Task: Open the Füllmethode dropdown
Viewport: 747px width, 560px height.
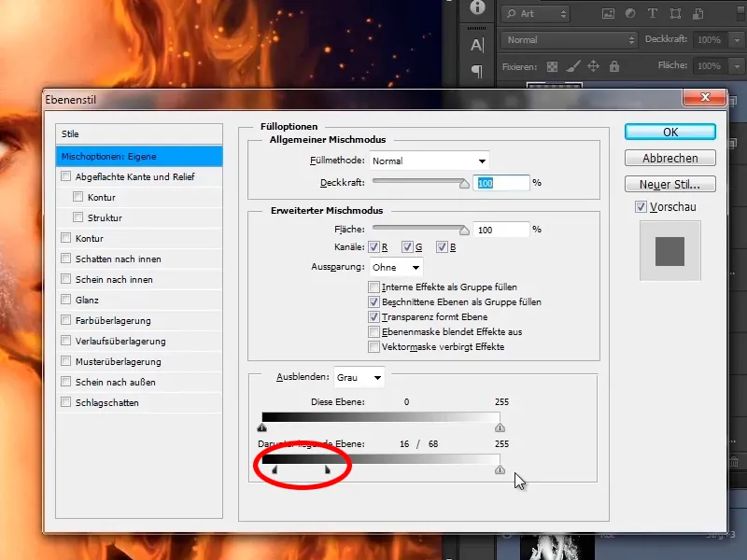Action: [x=430, y=161]
